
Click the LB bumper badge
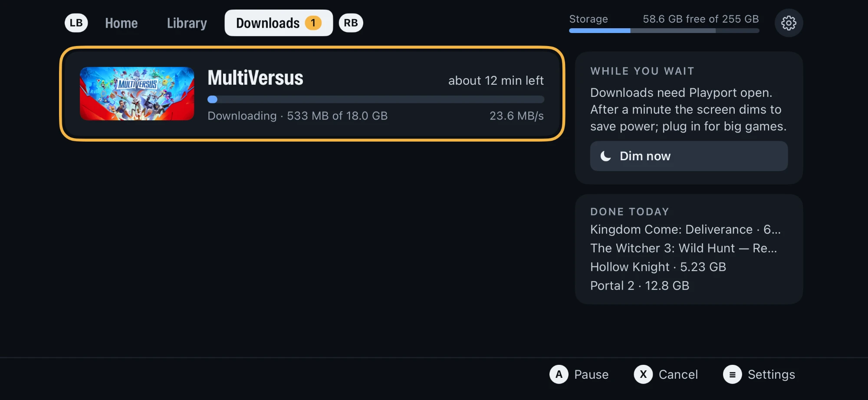pyautogui.click(x=76, y=23)
